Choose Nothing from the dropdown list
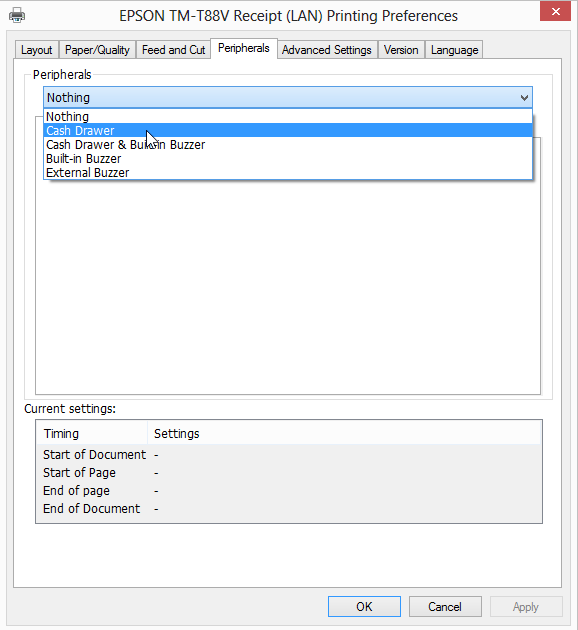This screenshot has width=578, height=630. click(288, 117)
